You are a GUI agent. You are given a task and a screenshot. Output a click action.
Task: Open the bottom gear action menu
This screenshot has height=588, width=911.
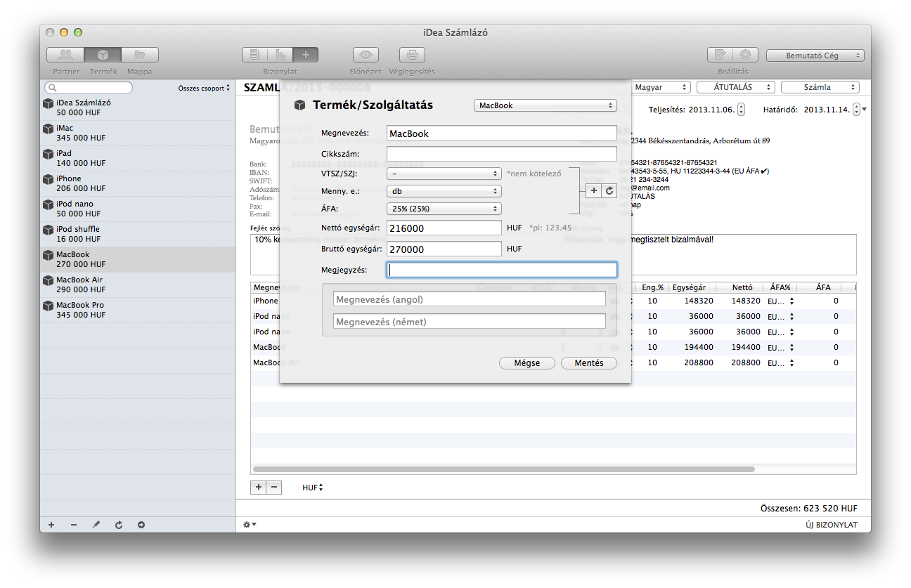coord(250,525)
